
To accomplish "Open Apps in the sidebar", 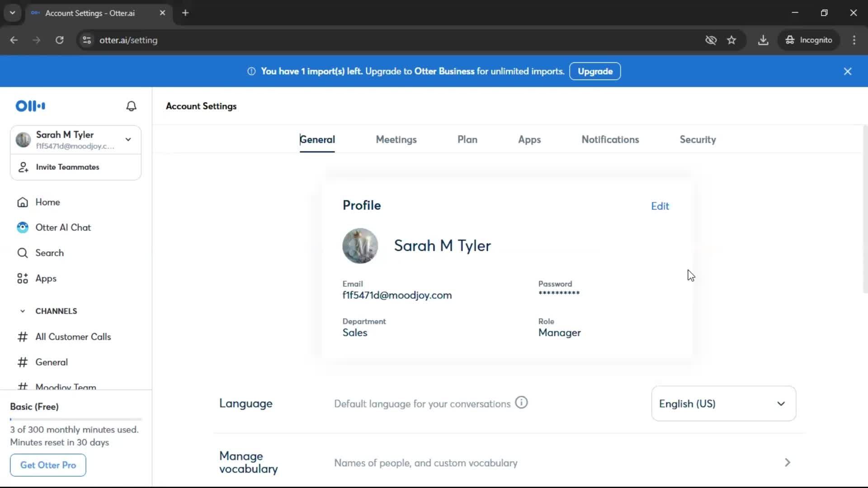I will click(37, 278).
